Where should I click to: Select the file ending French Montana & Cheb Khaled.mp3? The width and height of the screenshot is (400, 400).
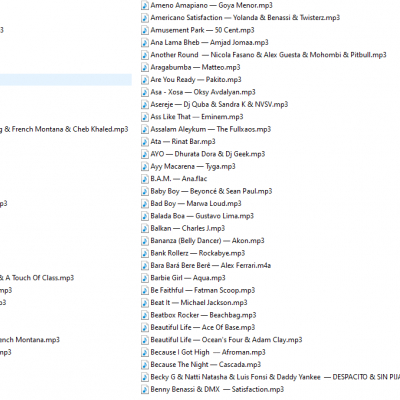[x=64, y=129]
